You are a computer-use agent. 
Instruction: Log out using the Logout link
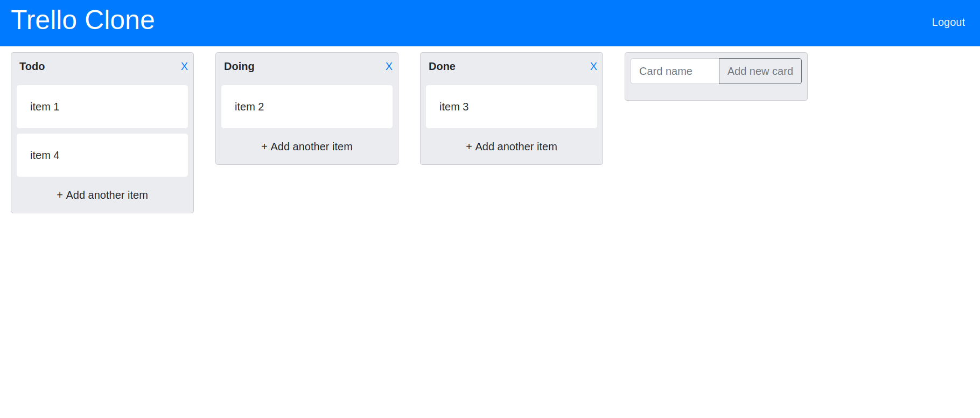point(948,22)
